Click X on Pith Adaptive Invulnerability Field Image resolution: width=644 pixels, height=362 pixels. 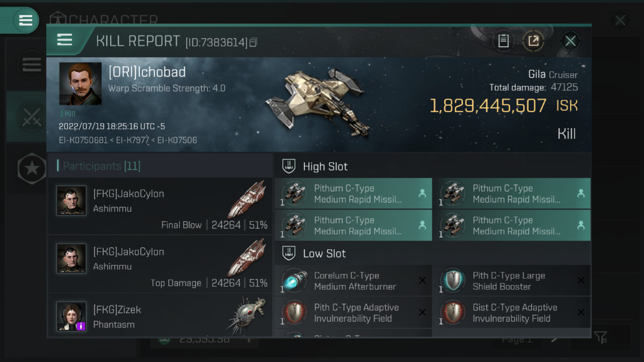[422, 312]
